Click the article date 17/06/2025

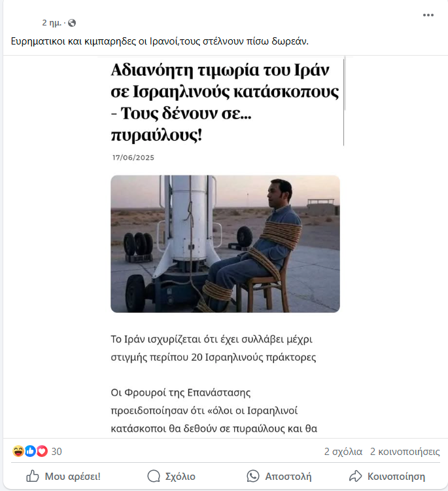click(x=133, y=158)
